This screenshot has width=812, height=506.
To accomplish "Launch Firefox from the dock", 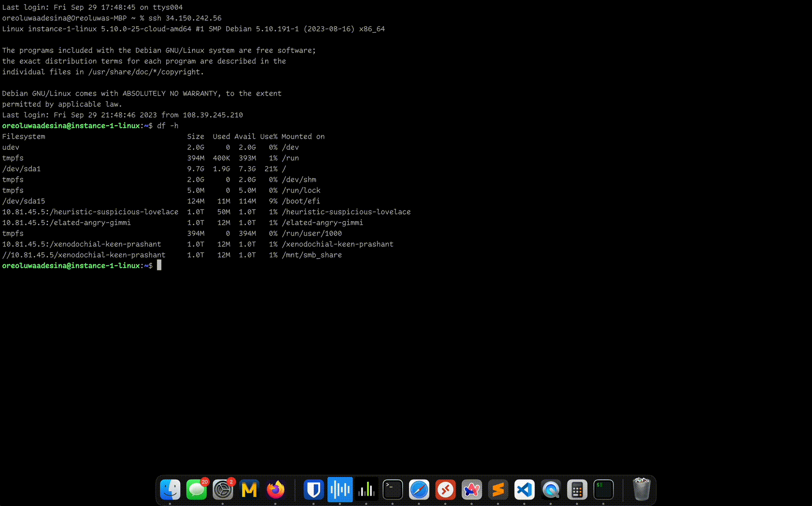I will (275, 490).
